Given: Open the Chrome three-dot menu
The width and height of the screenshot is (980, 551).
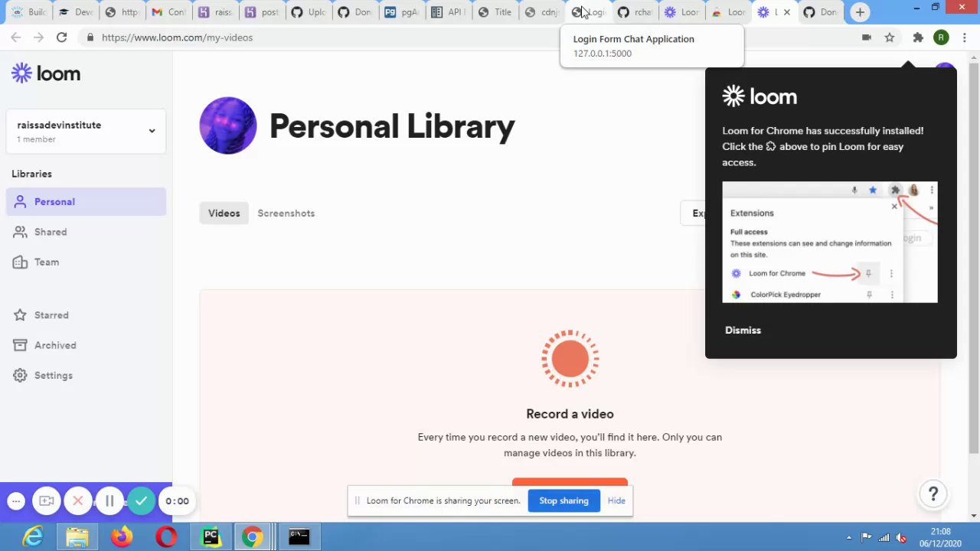Looking at the screenshot, I should point(964,37).
